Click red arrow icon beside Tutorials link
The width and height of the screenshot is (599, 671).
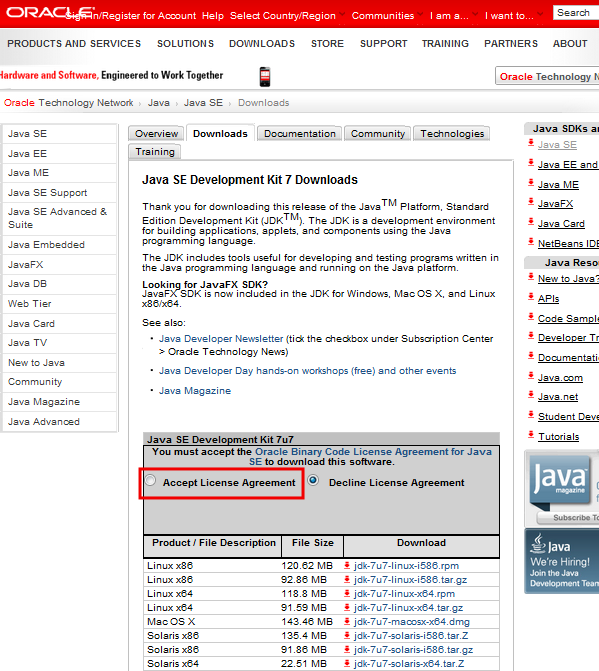531,435
